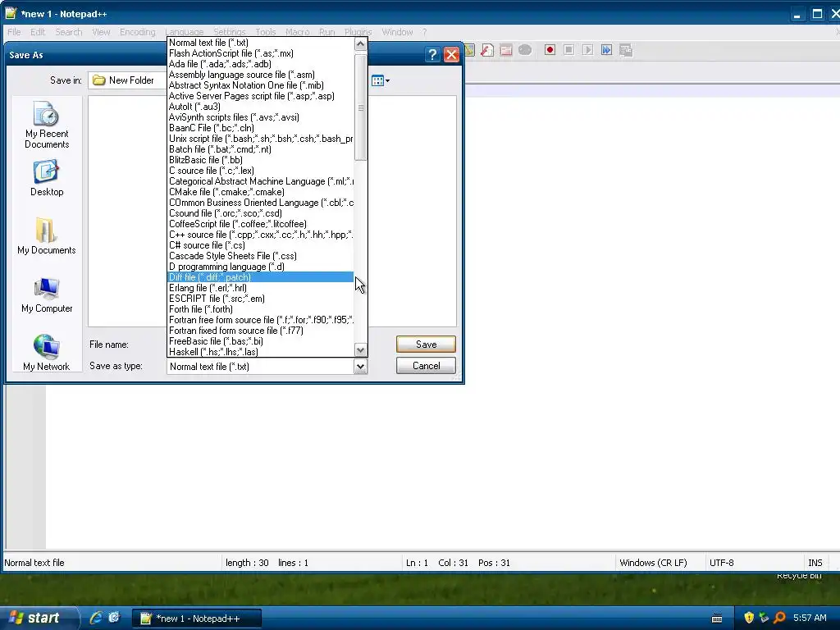The height and width of the screenshot is (630, 840).
Task: Select BlitzBasic file type
Action: (260, 160)
